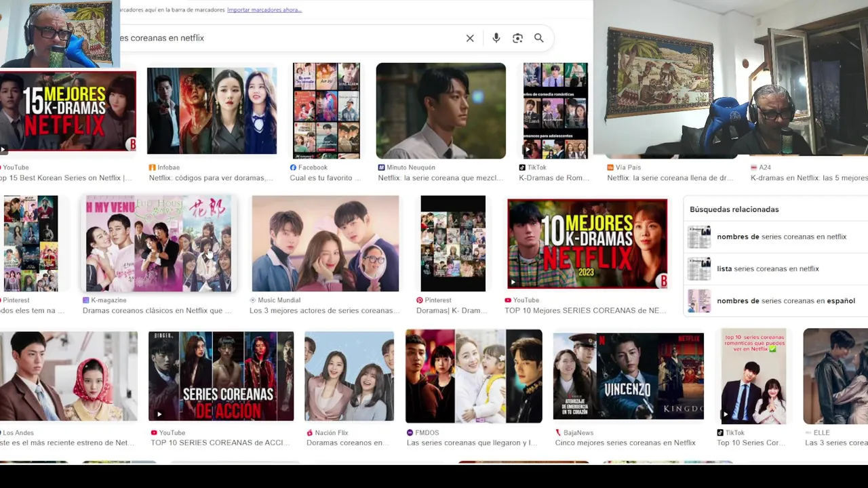The height and width of the screenshot is (488, 868).
Task: Clear the search box with the X icon
Action: 470,38
